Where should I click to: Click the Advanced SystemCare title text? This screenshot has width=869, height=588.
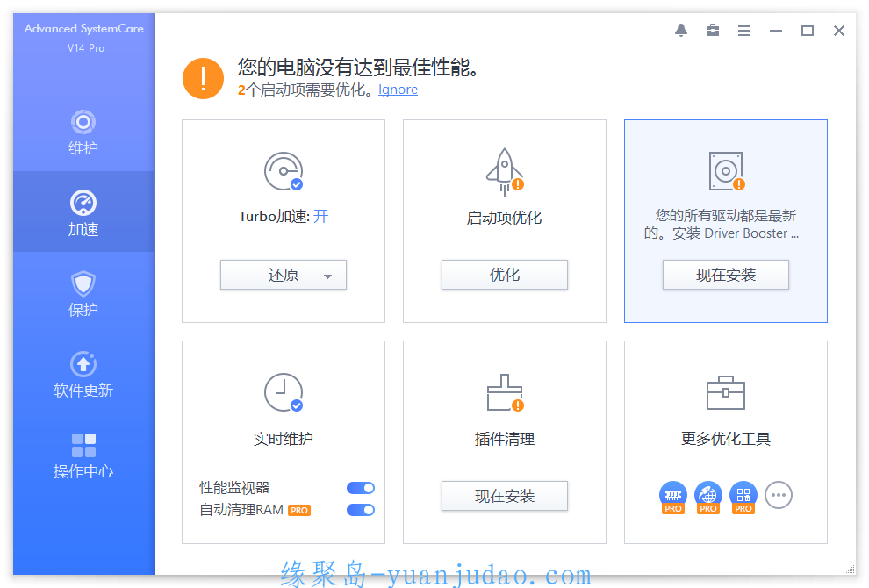[x=83, y=28]
